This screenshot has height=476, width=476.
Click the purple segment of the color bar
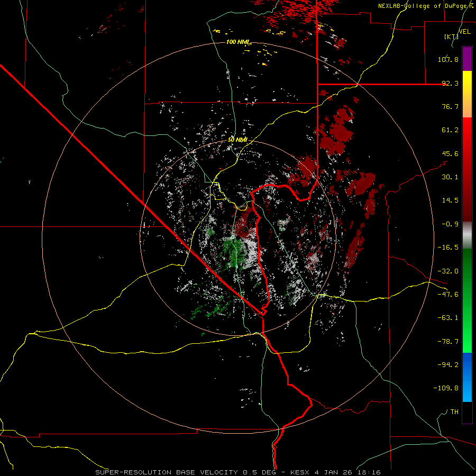pyautogui.click(x=467, y=59)
